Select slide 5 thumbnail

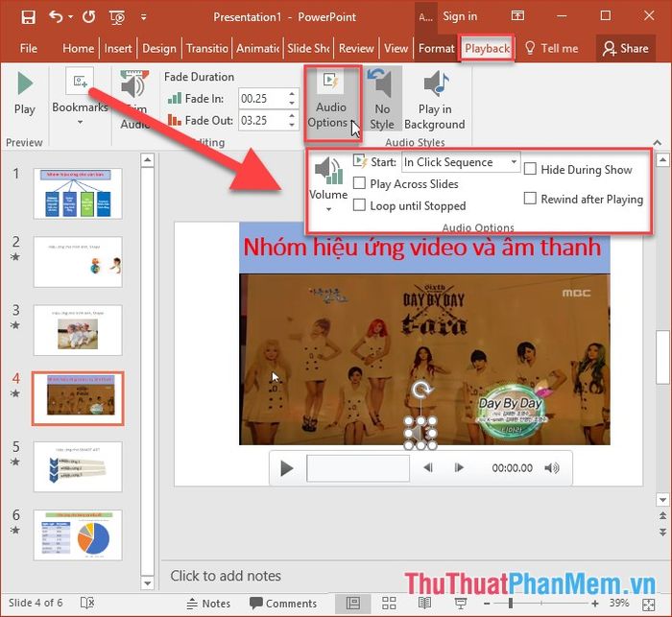pos(78,466)
